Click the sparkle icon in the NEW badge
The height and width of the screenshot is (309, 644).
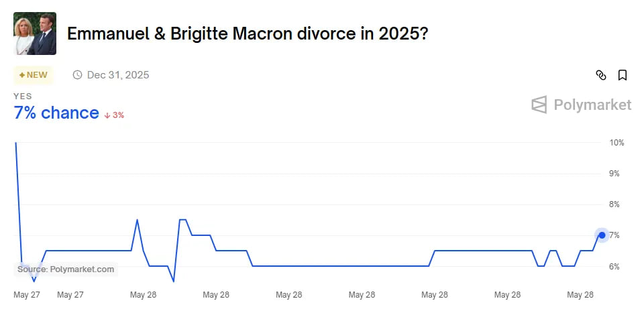click(22, 75)
